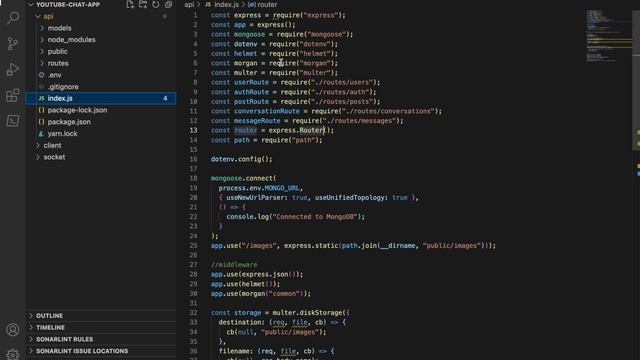Viewport: 640px width, 360px height.
Task: Click "app.use(morgan("common"));" on line 30
Action: [261, 294]
